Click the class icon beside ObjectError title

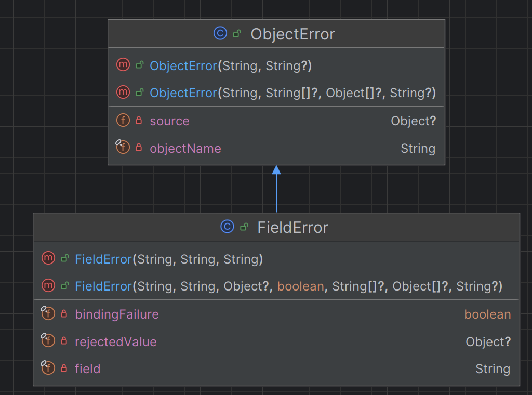coord(220,34)
